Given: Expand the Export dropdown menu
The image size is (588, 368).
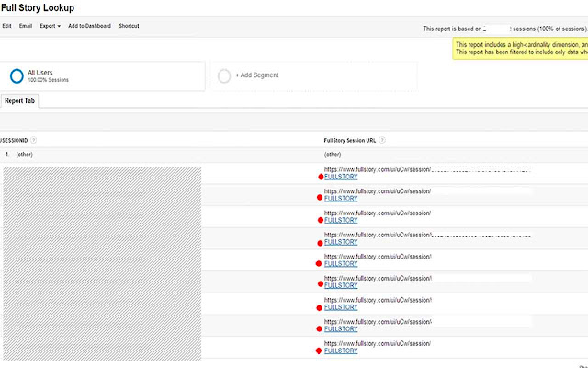Looking at the screenshot, I should (x=50, y=26).
